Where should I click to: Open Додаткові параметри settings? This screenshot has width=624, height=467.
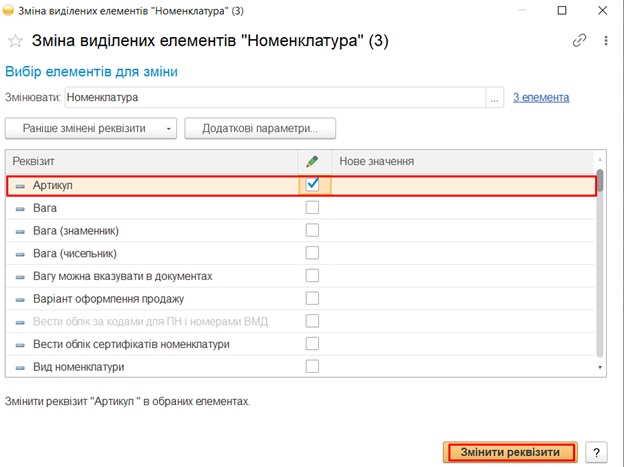259,129
